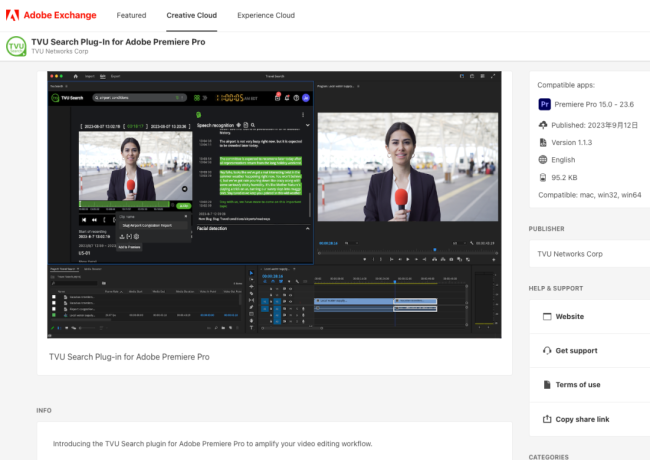Viewport: 650px width, 460px height.
Task: Click the Version document icon
Action: 543,142
